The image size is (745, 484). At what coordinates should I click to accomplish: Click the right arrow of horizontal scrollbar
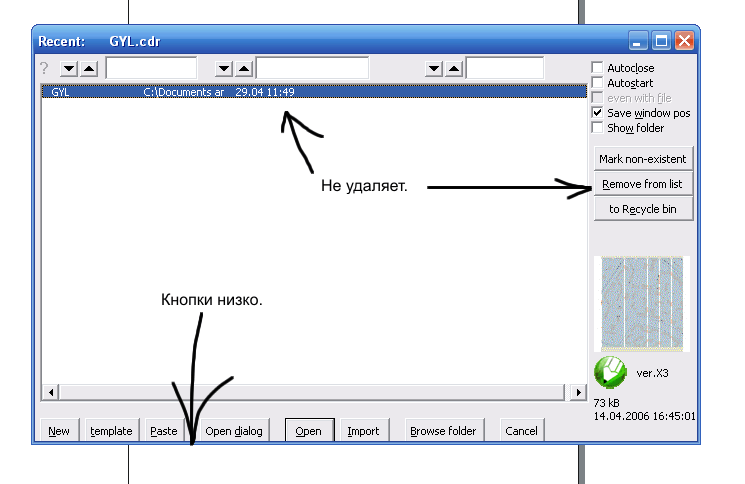pos(578,392)
